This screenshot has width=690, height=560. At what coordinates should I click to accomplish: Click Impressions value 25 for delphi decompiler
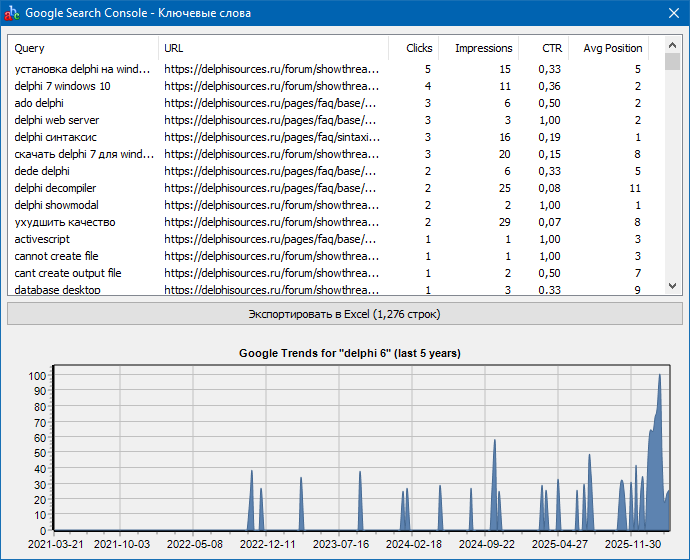click(x=504, y=188)
